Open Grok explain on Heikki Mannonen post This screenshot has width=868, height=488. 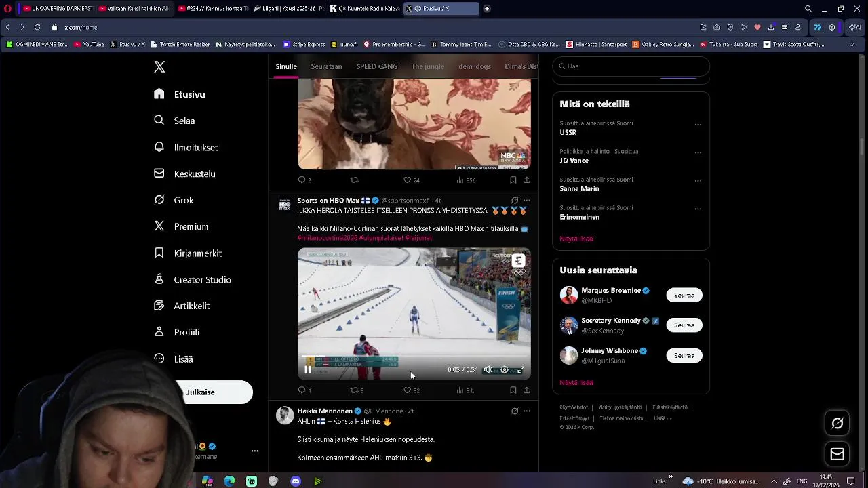click(x=515, y=411)
